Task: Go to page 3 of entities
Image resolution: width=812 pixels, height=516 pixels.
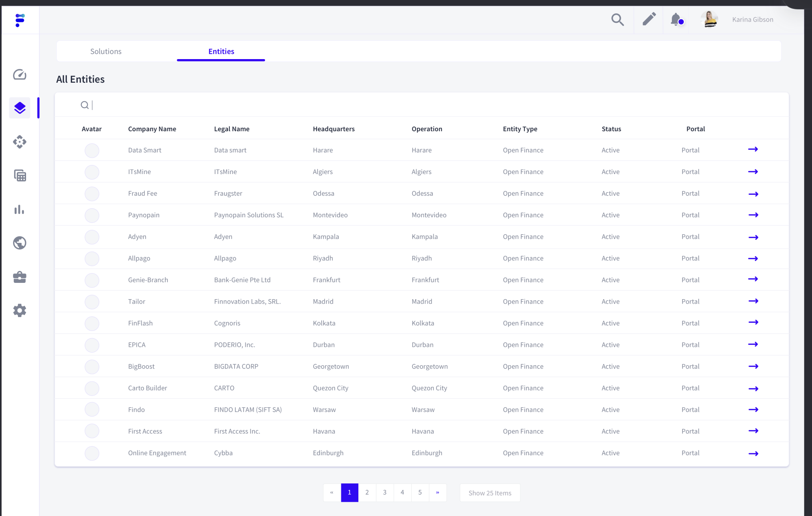Action: tap(384, 492)
